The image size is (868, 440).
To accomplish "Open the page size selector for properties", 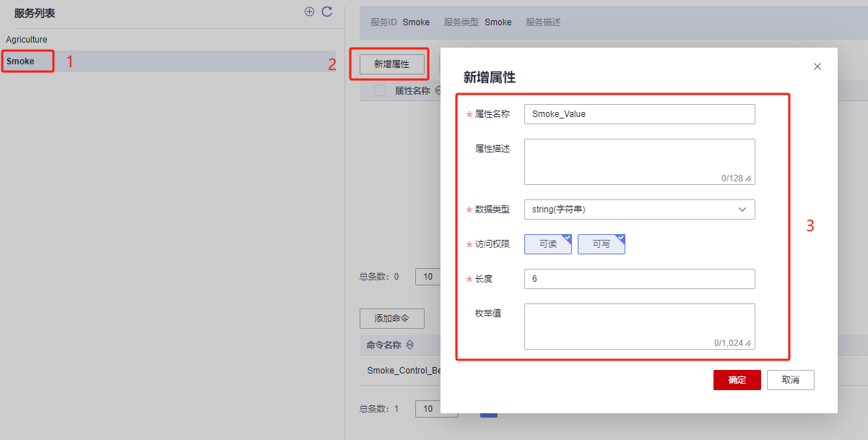I will pyautogui.click(x=428, y=276).
